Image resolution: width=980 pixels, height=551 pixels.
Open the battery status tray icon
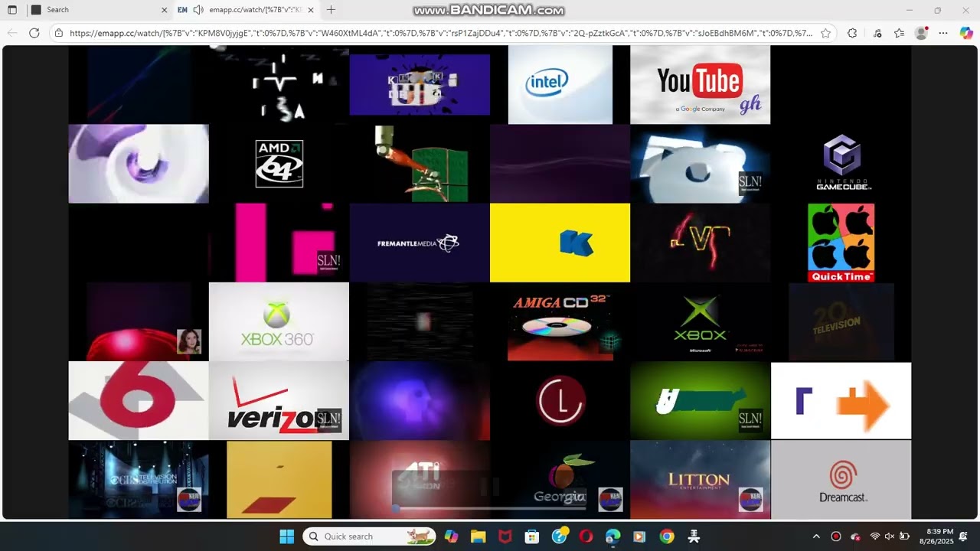904,536
